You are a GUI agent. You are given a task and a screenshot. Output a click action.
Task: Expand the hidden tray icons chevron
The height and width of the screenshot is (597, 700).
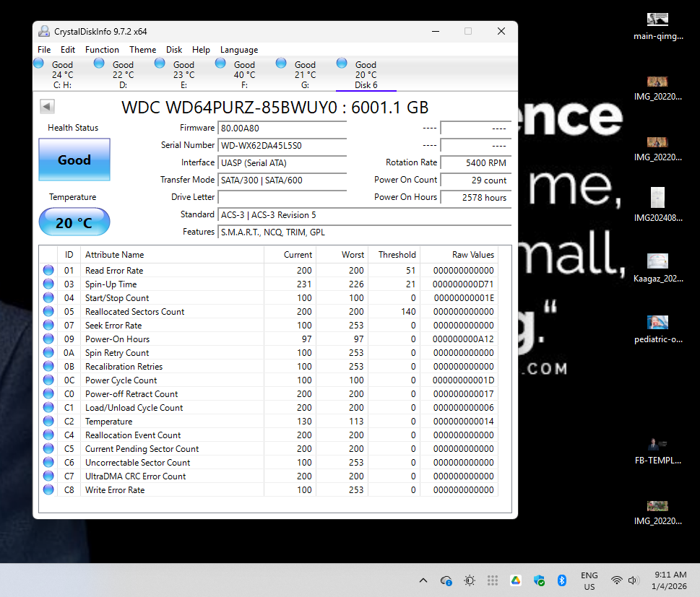(423, 580)
